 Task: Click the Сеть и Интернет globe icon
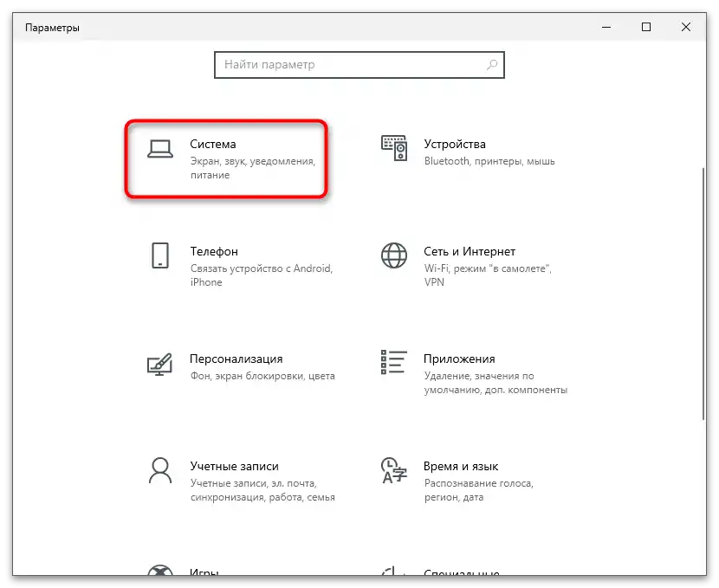(x=394, y=255)
